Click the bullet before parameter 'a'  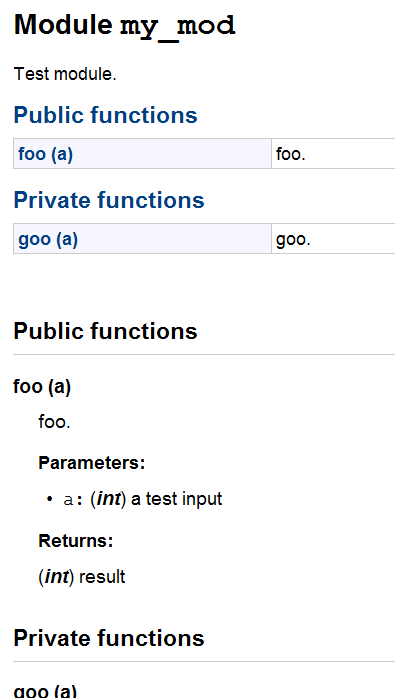(49, 499)
